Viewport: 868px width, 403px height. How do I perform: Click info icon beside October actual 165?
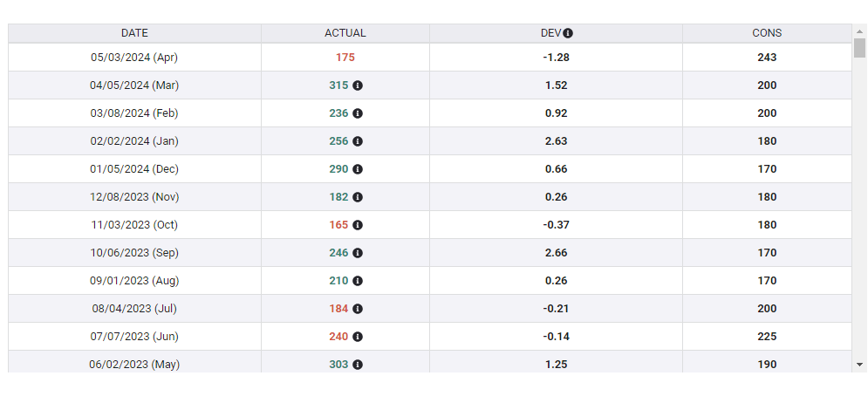(358, 225)
